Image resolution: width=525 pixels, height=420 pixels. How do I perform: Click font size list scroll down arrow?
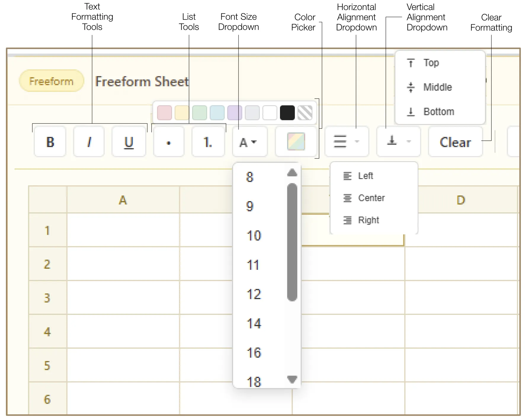coord(292,379)
